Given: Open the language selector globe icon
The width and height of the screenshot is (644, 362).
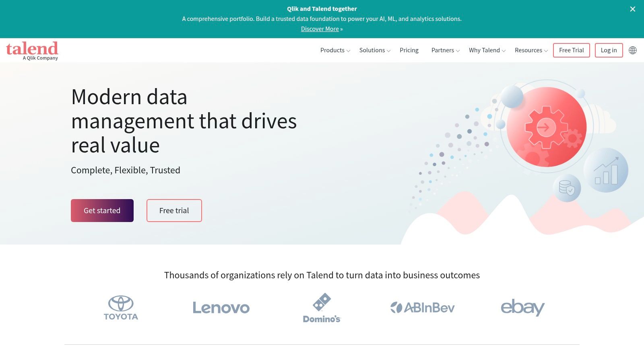Looking at the screenshot, I should 633,50.
